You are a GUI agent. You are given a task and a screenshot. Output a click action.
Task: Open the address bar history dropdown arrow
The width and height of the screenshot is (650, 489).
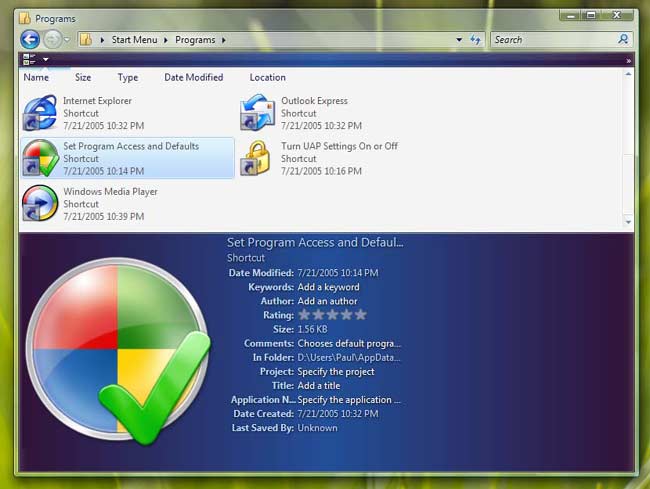point(457,39)
